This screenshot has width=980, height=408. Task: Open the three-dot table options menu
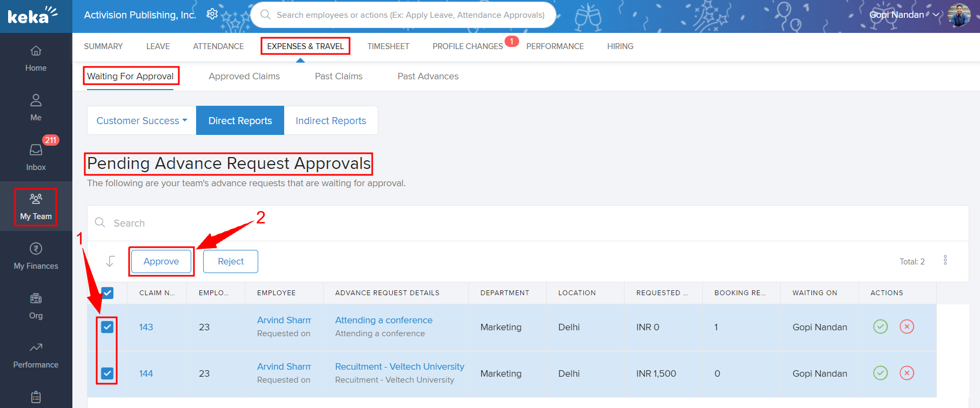tap(945, 261)
